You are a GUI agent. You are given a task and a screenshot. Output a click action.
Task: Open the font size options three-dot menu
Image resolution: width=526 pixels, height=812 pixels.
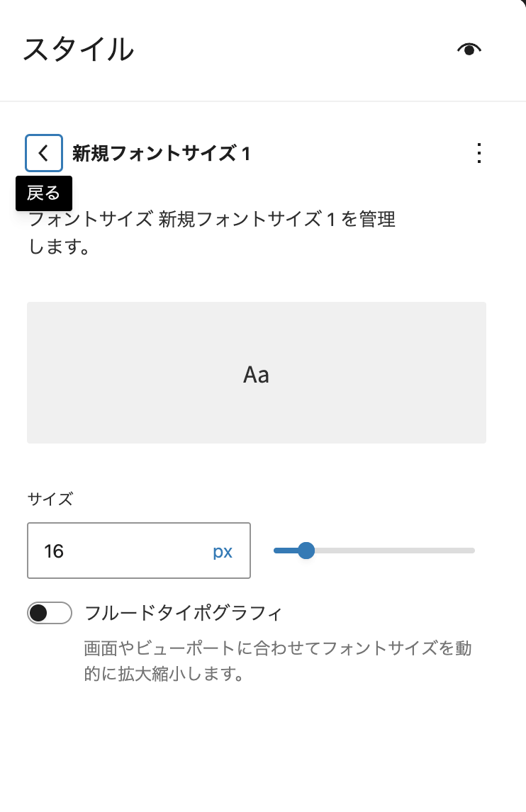point(479,153)
